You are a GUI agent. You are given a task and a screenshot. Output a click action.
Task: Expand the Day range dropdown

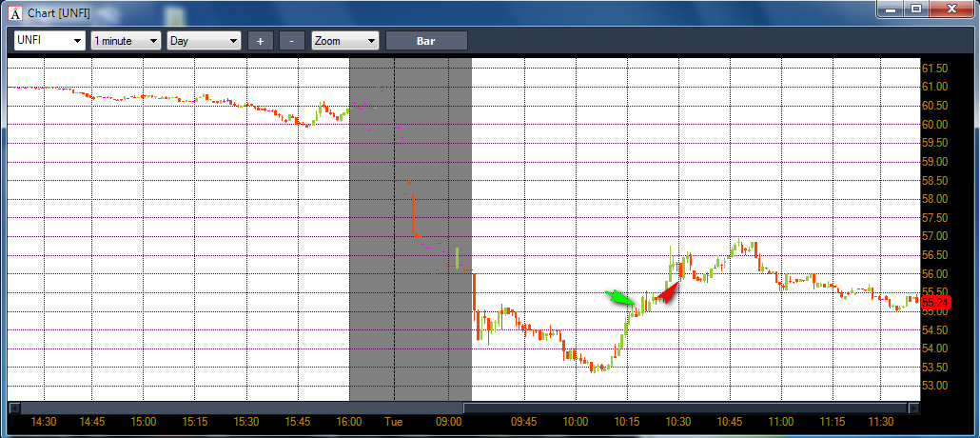[204, 41]
